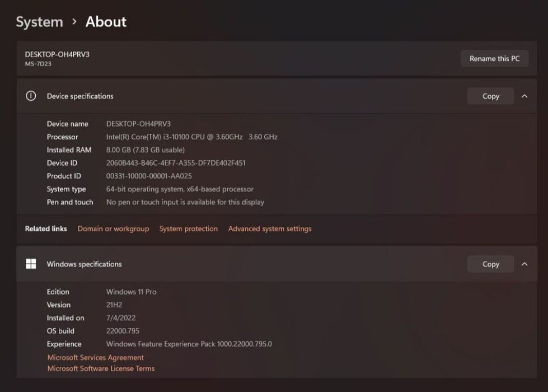Select the Device ID value 2060B443
Image resolution: width=548 pixels, height=392 pixels.
click(x=176, y=163)
